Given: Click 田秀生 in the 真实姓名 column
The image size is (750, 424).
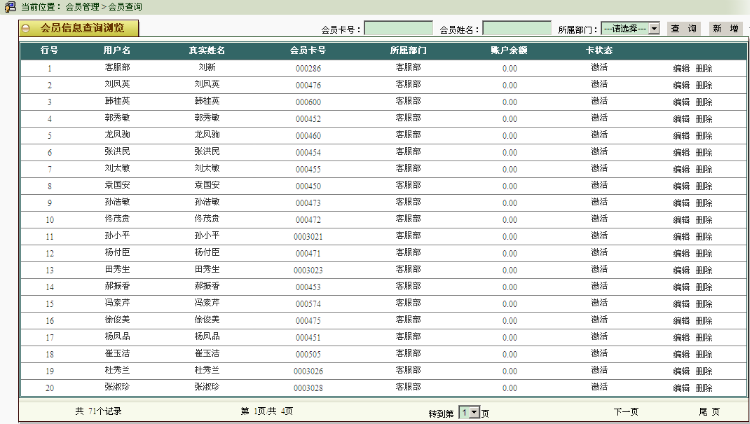Looking at the screenshot, I should click(x=207, y=269).
